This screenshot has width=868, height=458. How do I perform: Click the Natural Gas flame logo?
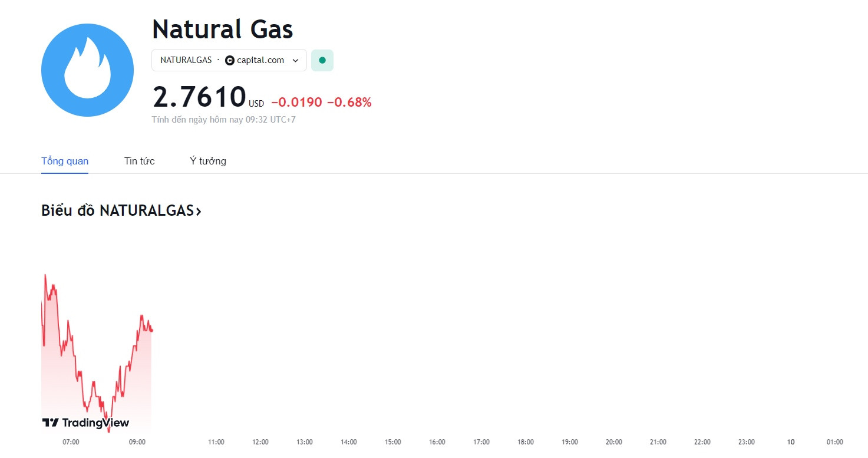(87, 70)
